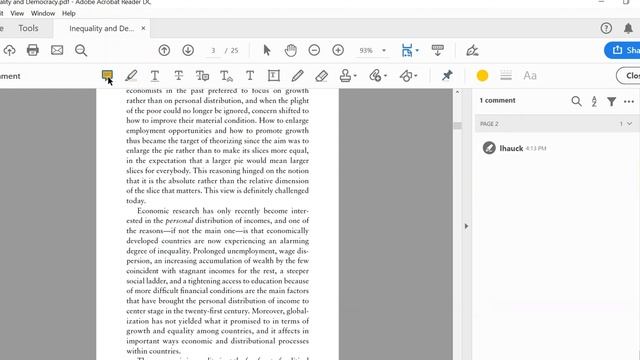The width and height of the screenshot is (640, 360).
Task: Collapse the comments pane arrow
Action: coord(466,226)
